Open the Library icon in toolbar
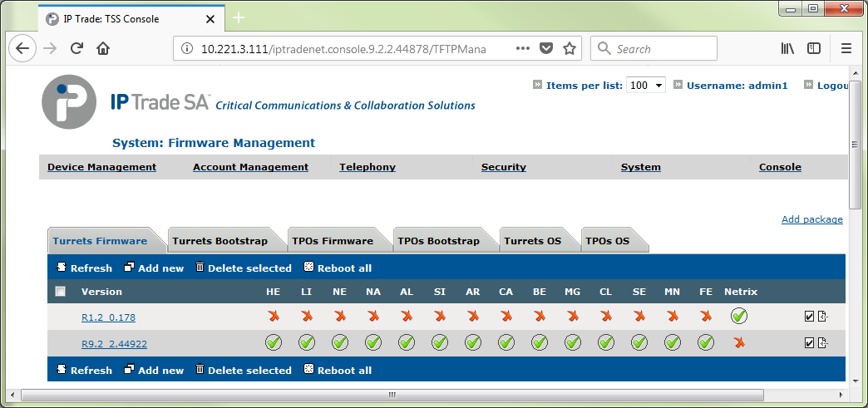The image size is (868, 408). click(787, 49)
